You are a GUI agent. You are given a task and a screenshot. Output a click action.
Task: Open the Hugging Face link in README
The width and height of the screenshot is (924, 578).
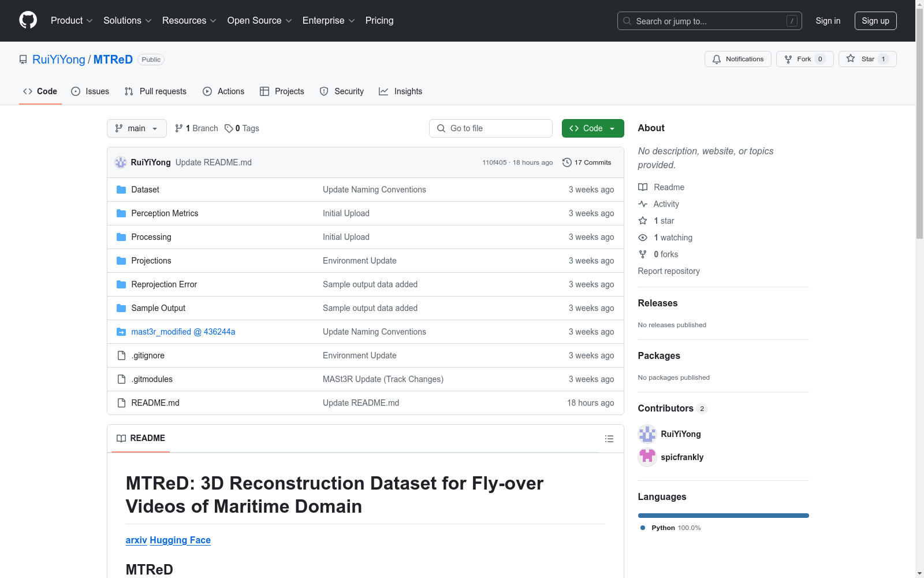(180, 540)
